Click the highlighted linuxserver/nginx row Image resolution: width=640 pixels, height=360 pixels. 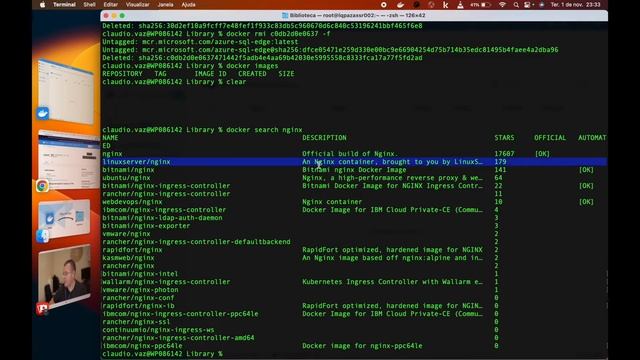tap(354, 162)
